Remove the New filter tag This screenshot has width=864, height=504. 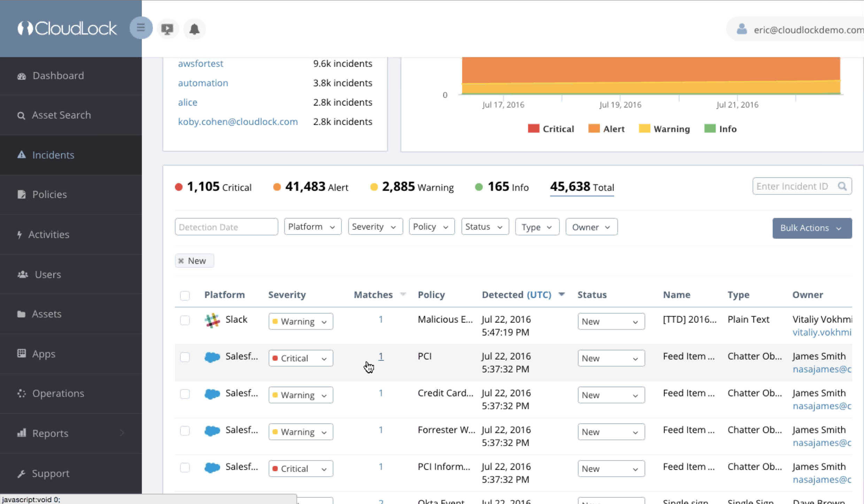coord(181,261)
